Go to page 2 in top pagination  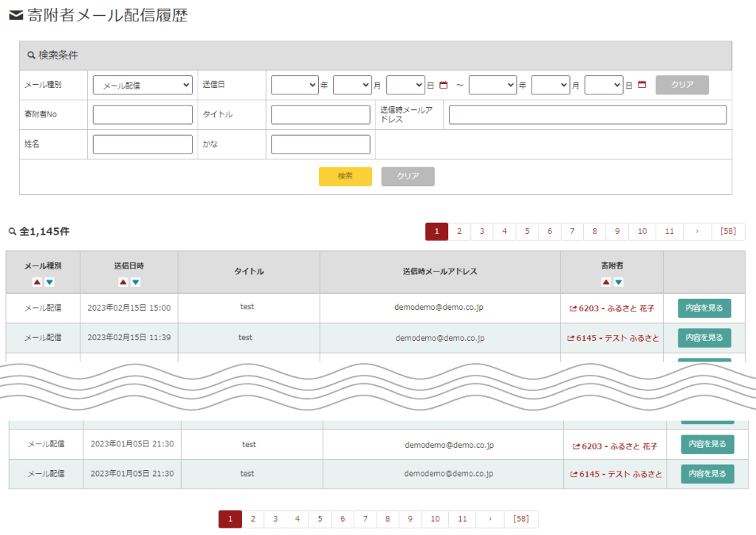[459, 232]
